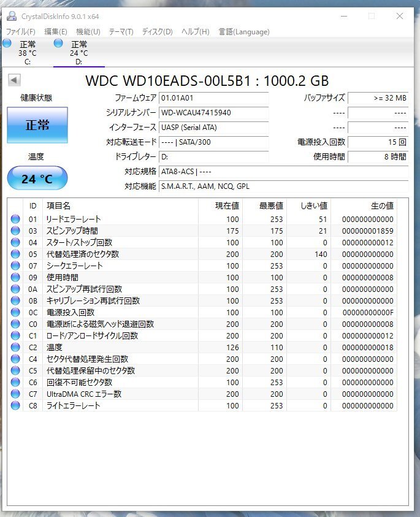Click status orb for row ID 09
Viewport: 420px width, 517px height.
point(15,277)
